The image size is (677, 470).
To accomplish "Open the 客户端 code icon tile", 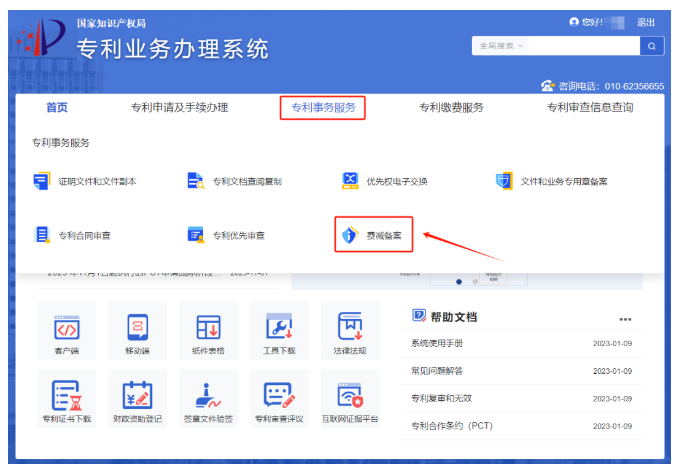I will (67, 331).
